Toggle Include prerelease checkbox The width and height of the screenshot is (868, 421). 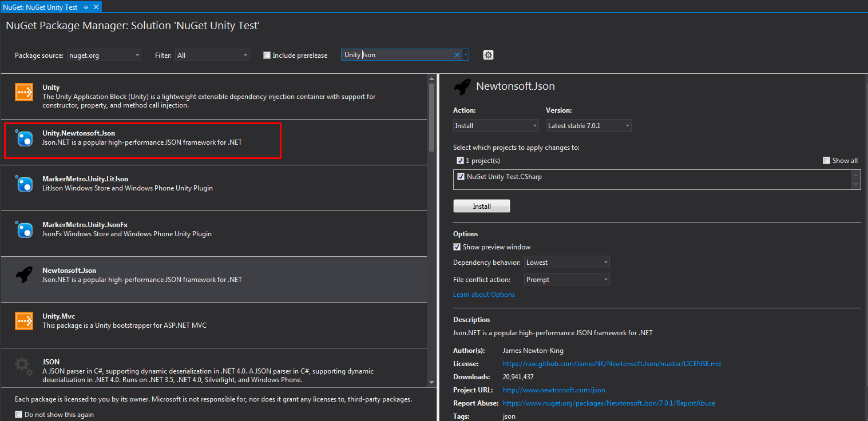coord(267,55)
